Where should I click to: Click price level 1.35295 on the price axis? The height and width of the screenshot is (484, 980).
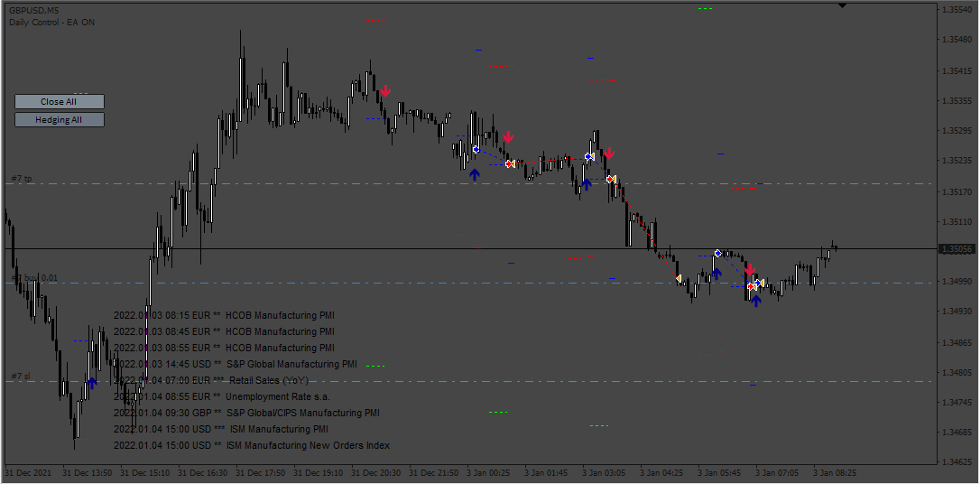click(x=957, y=131)
